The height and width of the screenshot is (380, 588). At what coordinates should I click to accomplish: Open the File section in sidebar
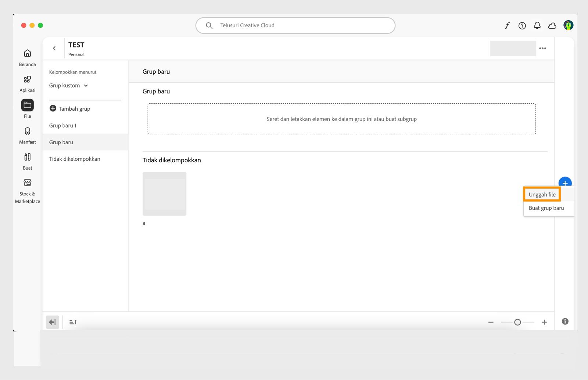pos(27,109)
